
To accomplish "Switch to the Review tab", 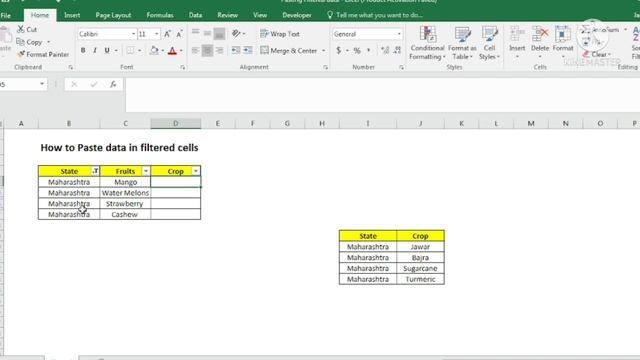I will pos(227,15).
